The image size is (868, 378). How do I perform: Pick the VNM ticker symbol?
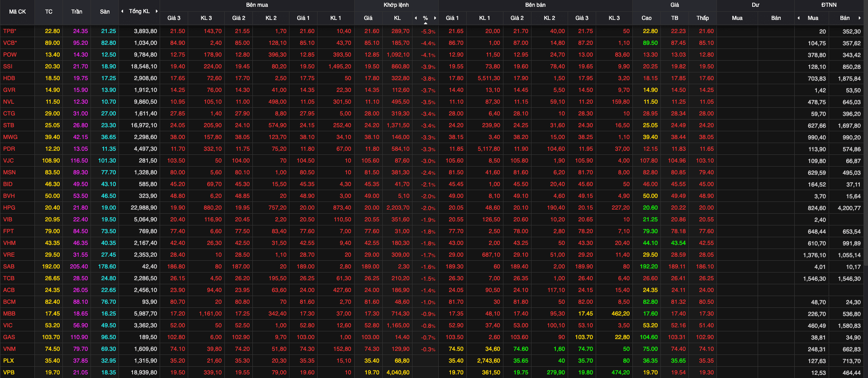9,349
